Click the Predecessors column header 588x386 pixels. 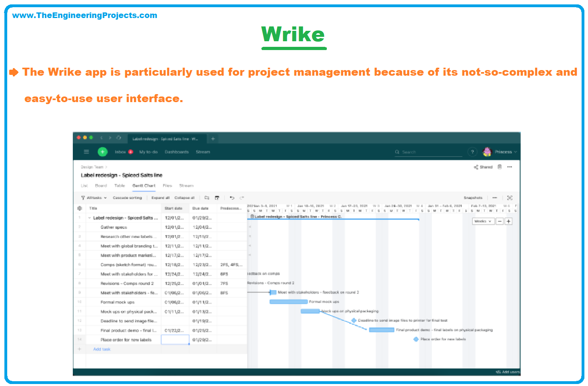tap(231, 208)
